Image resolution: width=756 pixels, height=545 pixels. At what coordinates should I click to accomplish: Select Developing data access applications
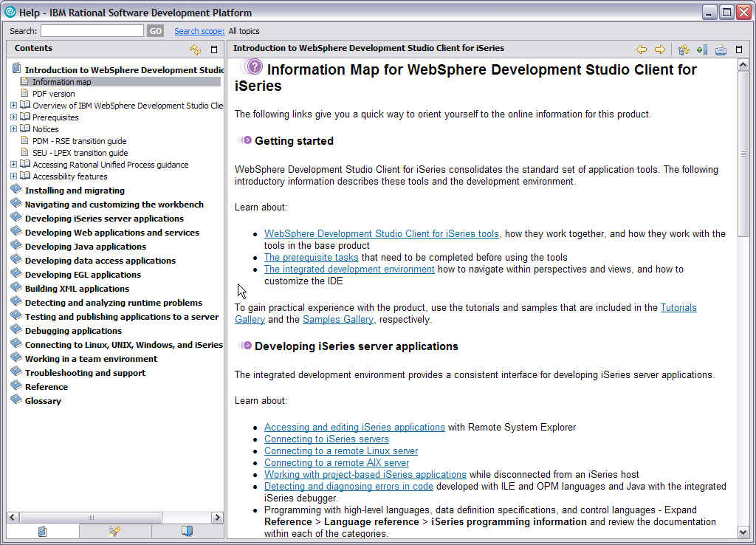(100, 261)
